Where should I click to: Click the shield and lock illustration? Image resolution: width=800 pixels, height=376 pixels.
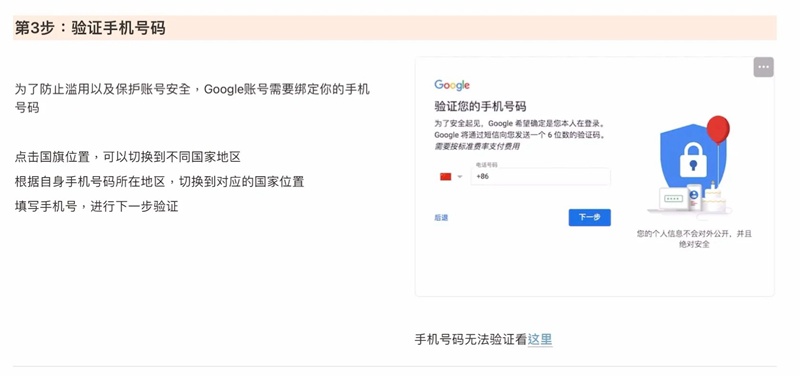coord(692,161)
